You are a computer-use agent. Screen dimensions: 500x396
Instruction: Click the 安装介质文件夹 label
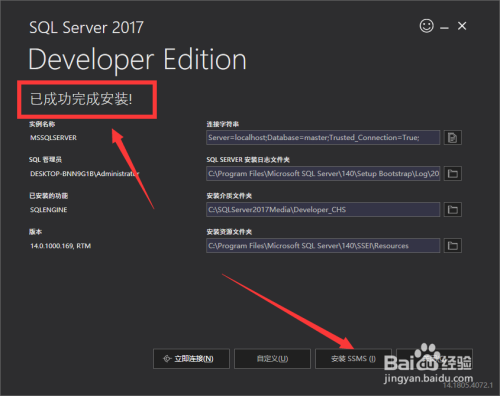[229, 196]
